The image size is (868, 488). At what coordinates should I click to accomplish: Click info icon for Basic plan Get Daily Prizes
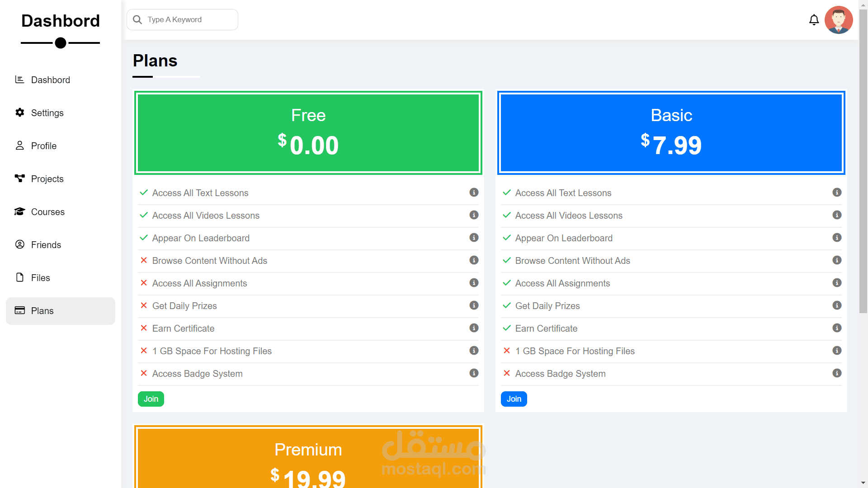point(837,305)
